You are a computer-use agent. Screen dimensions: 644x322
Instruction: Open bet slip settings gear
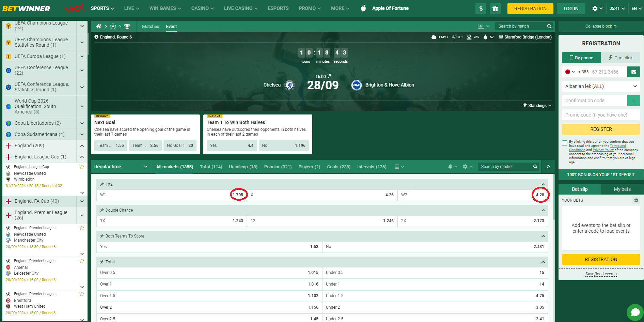(636, 200)
